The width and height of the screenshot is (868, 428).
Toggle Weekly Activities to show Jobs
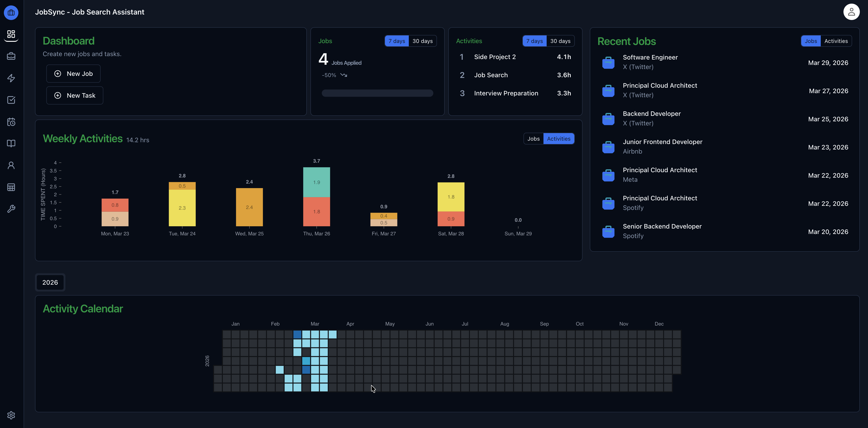click(x=533, y=138)
